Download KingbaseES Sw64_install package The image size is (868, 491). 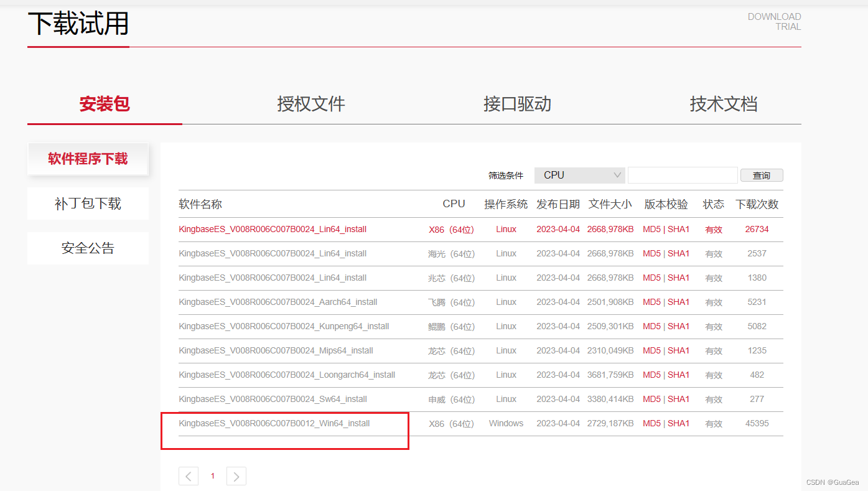coord(273,399)
